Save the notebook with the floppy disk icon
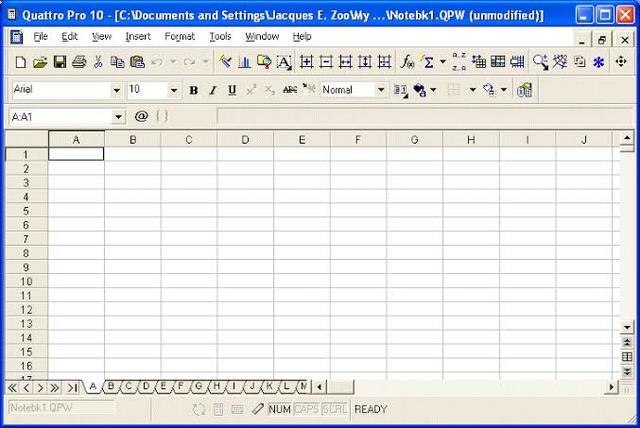 tap(60, 62)
